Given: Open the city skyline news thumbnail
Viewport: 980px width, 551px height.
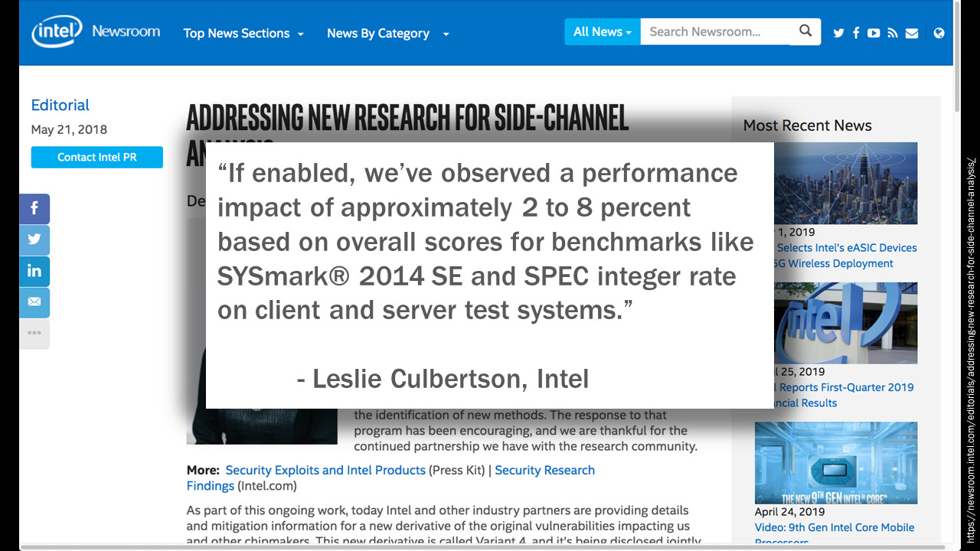Looking at the screenshot, I should tap(845, 183).
